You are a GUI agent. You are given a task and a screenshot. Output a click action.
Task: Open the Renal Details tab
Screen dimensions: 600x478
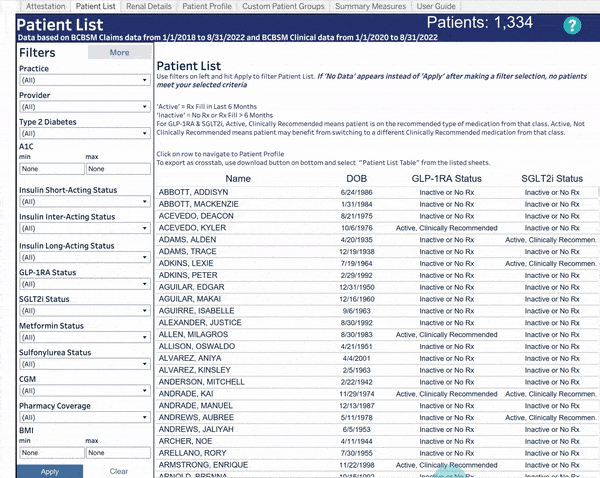[x=149, y=6]
